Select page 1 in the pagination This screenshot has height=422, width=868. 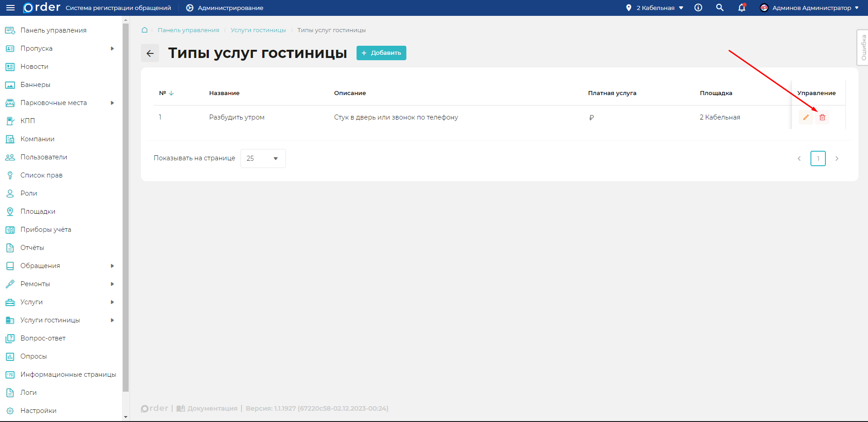point(818,158)
